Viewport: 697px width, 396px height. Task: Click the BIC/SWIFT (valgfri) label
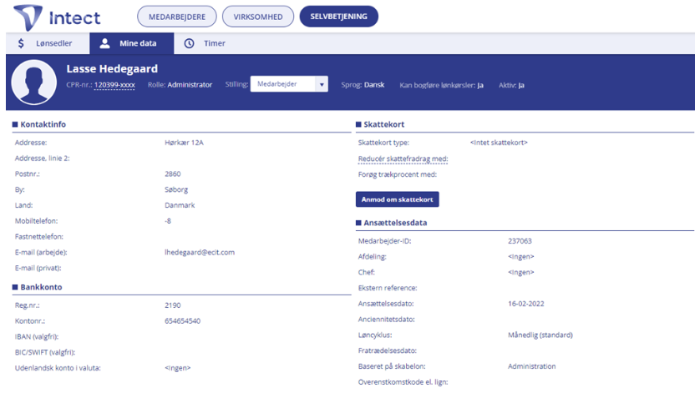45,352
